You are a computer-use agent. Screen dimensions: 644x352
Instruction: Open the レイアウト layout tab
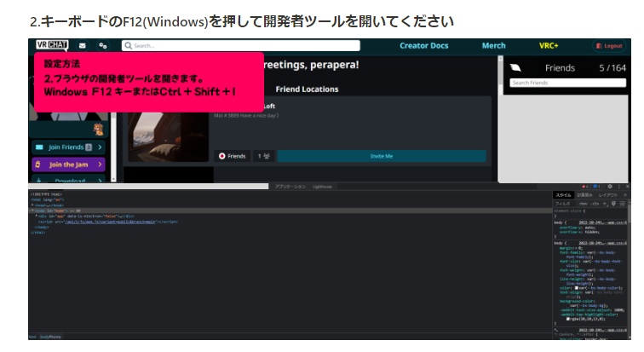[x=608, y=195]
